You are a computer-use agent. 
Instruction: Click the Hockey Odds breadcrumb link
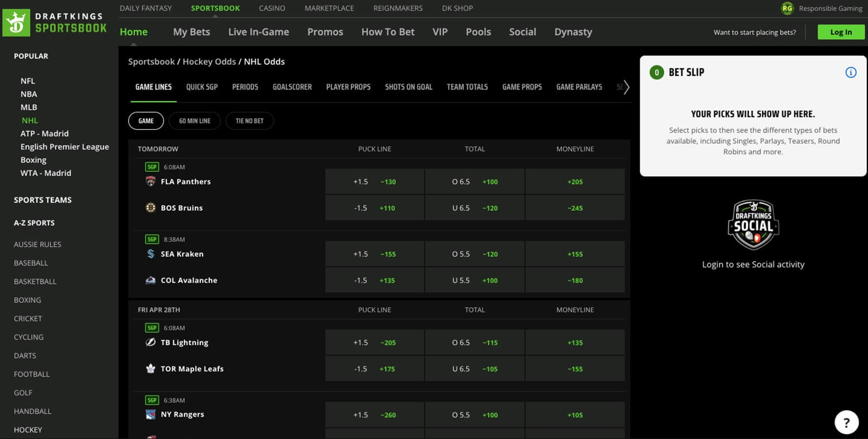click(x=209, y=62)
